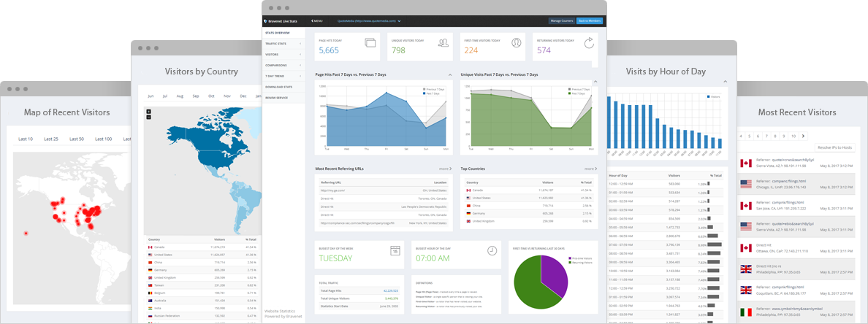Click the clock icon in Busiest Hour card
The height and width of the screenshot is (324, 868).
tap(492, 250)
